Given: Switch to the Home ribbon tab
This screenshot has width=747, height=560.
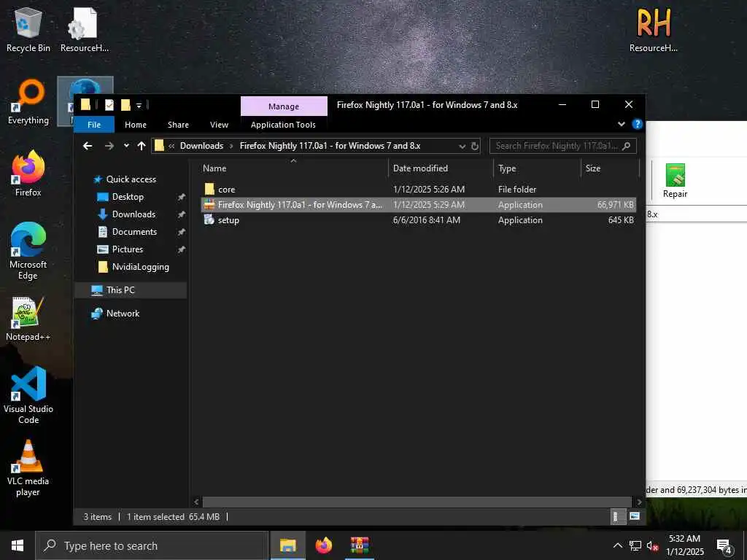Looking at the screenshot, I should point(136,124).
